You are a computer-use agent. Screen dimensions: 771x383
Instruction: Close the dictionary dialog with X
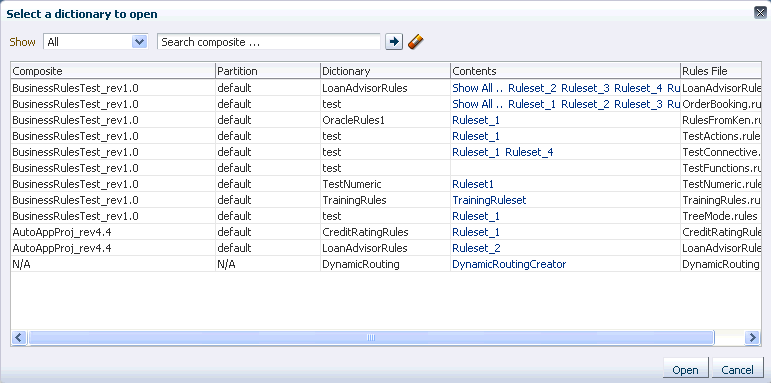coord(760,13)
